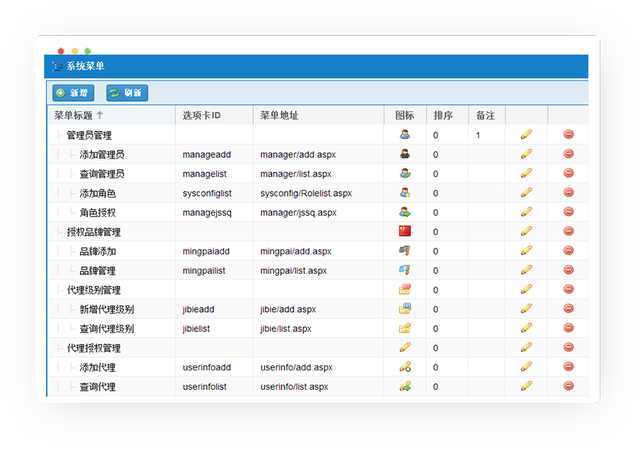This screenshot has height=449, width=640.
Task: Click the 备注 value 1 in 管理员管理 row
Action: tap(478, 135)
